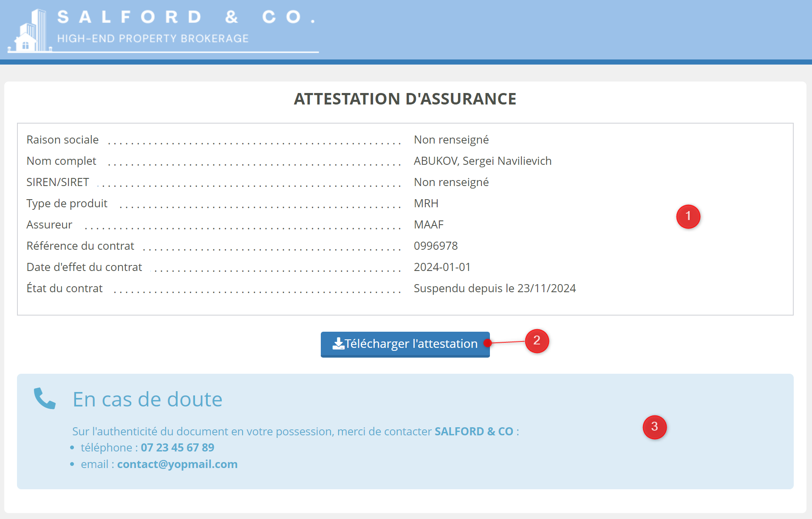Click the insurer value MAAF
The image size is (812, 519).
[x=428, y=225]
